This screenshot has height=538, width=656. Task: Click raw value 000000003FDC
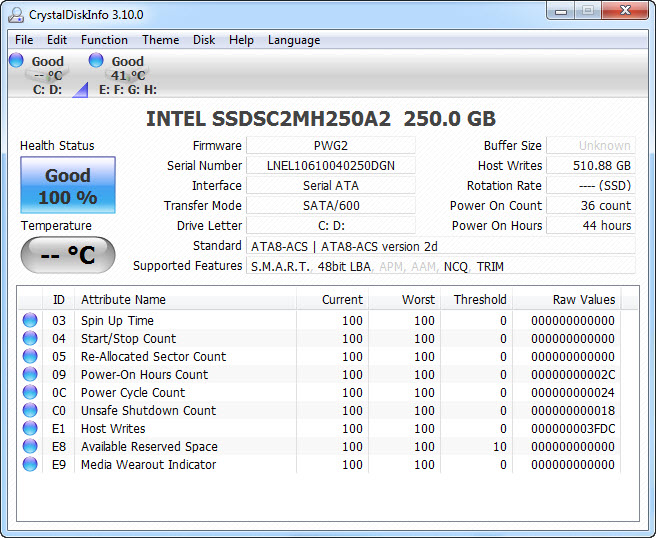(573, 428)
